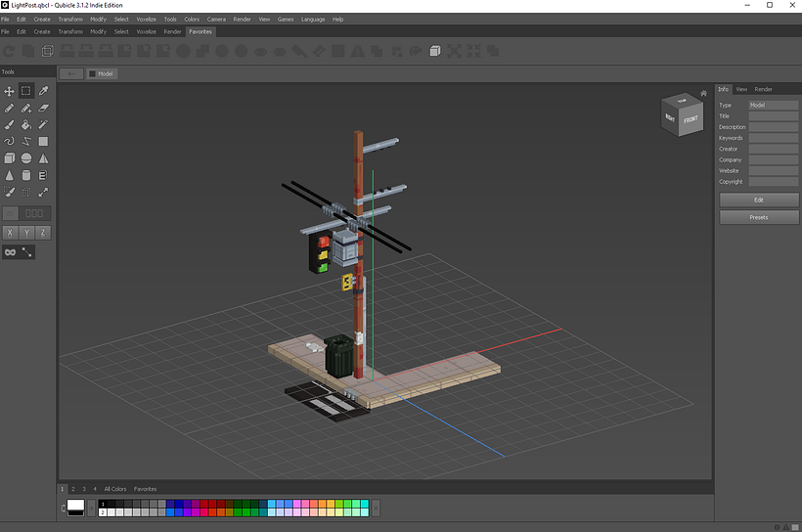Select the Pyramid primitive tool
Image resolution: width=802 pixels, height=532 pixels.
(43, 158)
